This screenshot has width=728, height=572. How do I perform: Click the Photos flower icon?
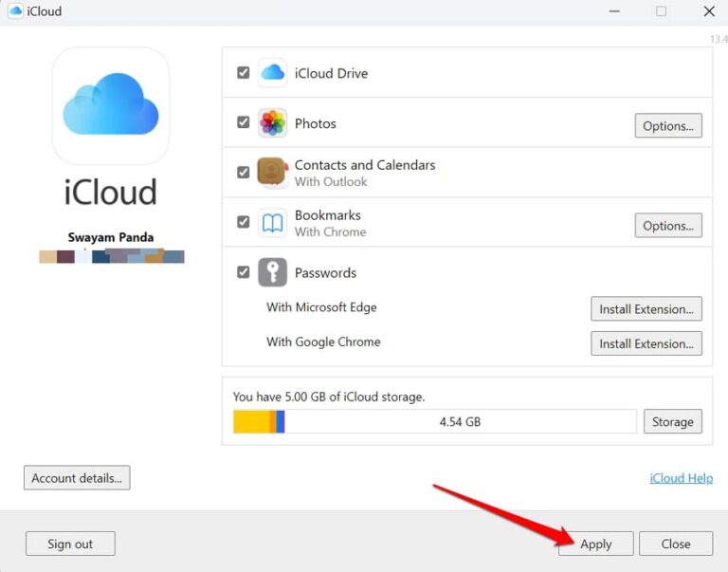[272, 123]
